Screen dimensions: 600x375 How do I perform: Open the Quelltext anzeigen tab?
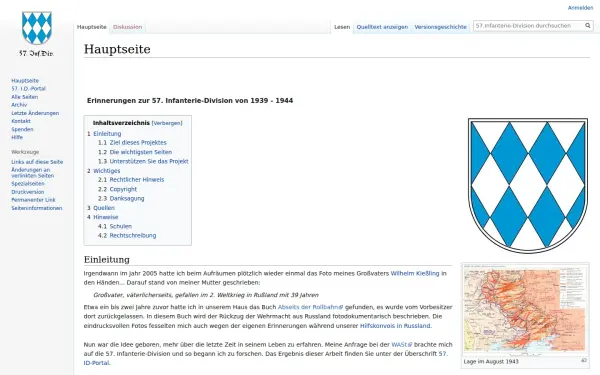382,27
